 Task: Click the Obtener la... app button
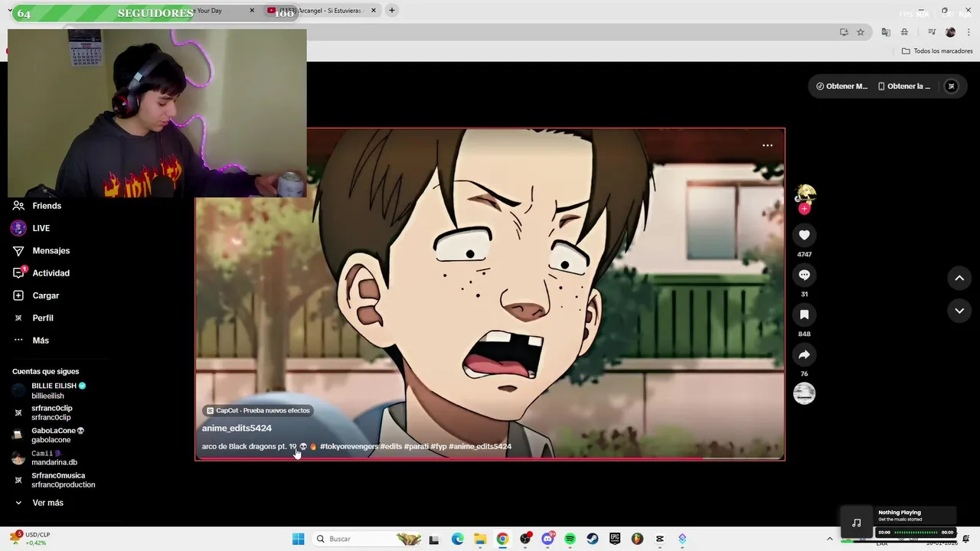pyautogui.click(x=904, y=86)
